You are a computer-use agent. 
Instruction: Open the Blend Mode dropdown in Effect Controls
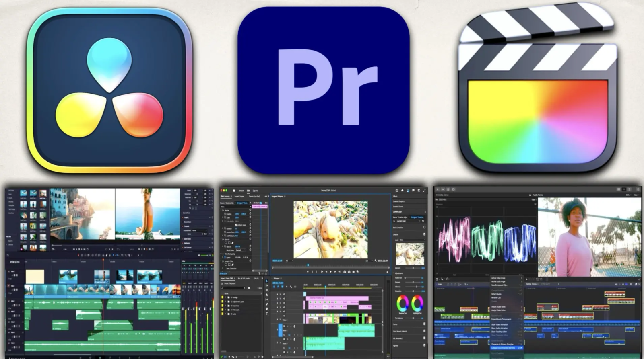click(241, 250)
